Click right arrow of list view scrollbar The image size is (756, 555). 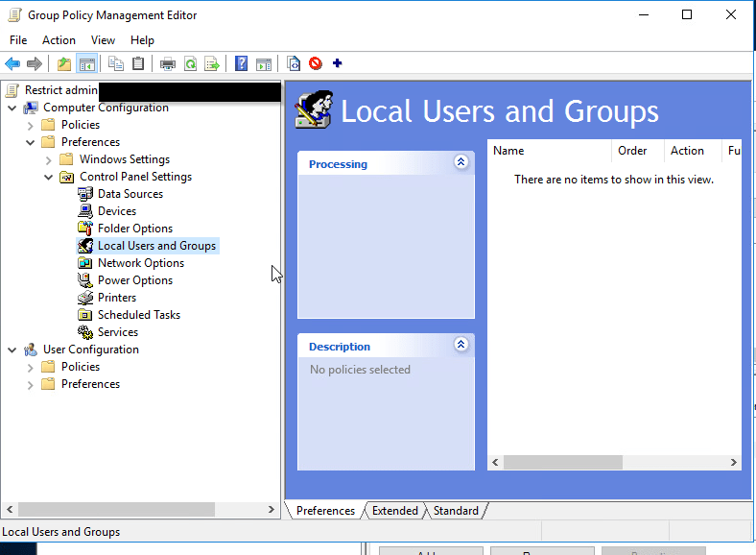click(733, 462)
